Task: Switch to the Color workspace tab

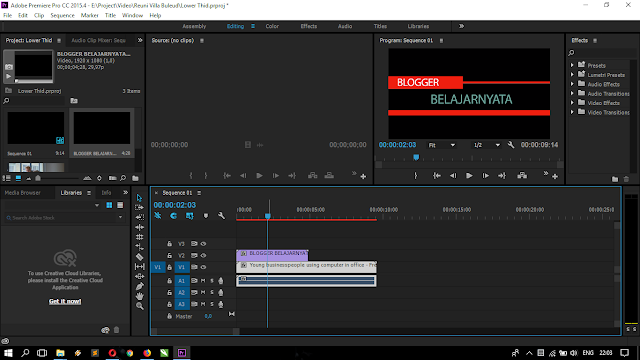Action: [272, 26]
